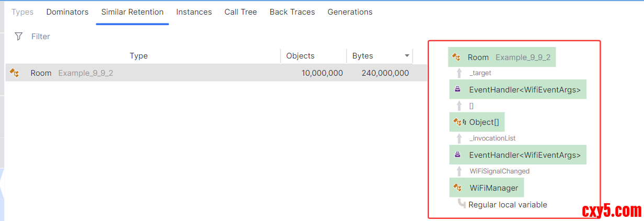Click the Bytes column sort arrow
The width and height of the screenshot is (644, 221).
point(407,56)
